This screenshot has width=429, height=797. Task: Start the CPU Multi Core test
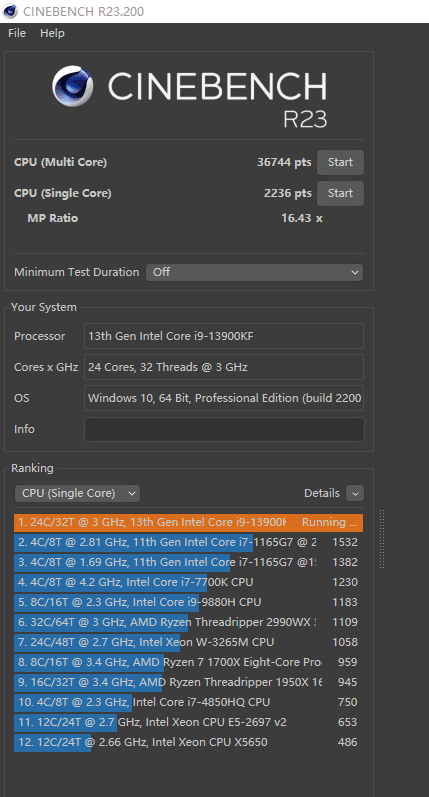340,162
